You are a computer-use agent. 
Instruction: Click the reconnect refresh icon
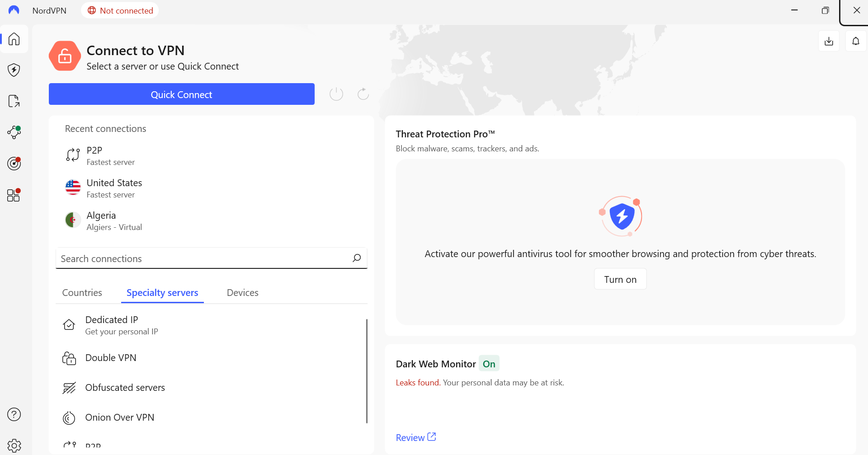[x=363, y=94]
